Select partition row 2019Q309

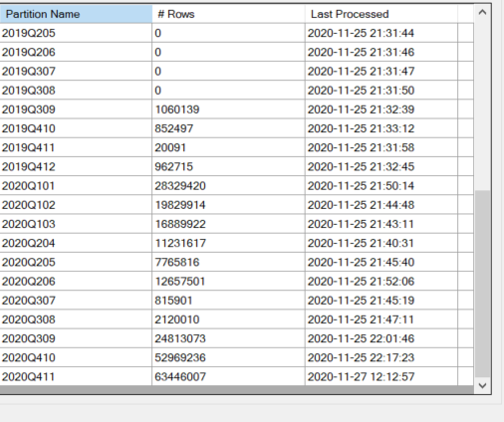pos(237,109)
